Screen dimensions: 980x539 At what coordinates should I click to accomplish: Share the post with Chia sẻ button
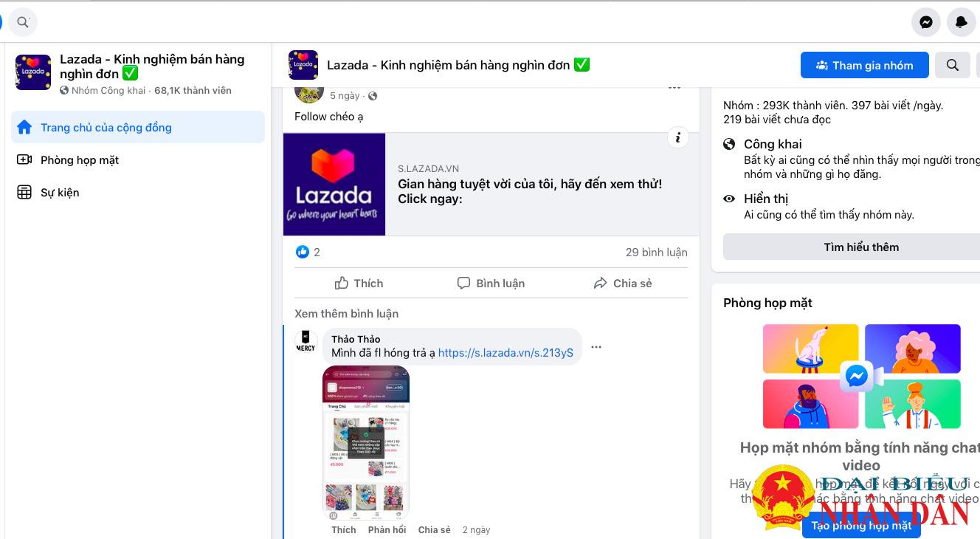coord(622,283)
